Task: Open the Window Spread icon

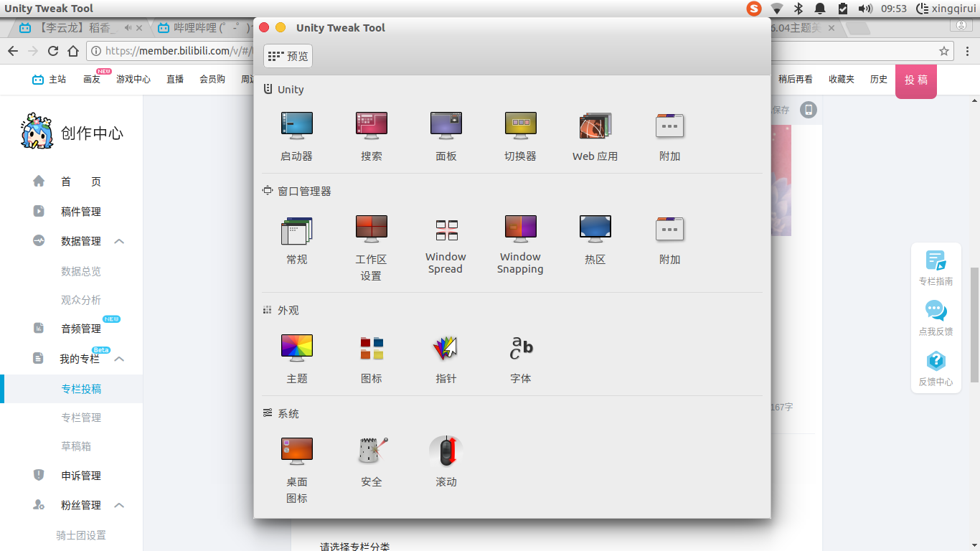Action: 446,230
